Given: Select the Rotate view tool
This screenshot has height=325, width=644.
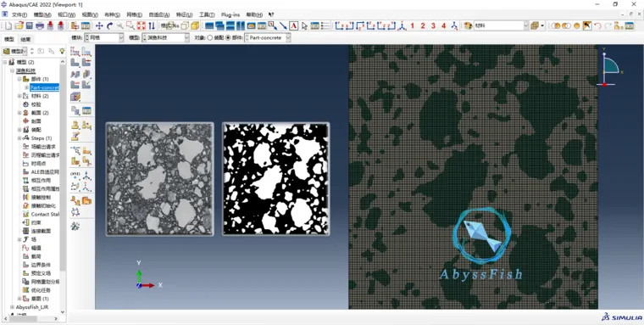Looking at the screenshot, I should click(109, 25).
